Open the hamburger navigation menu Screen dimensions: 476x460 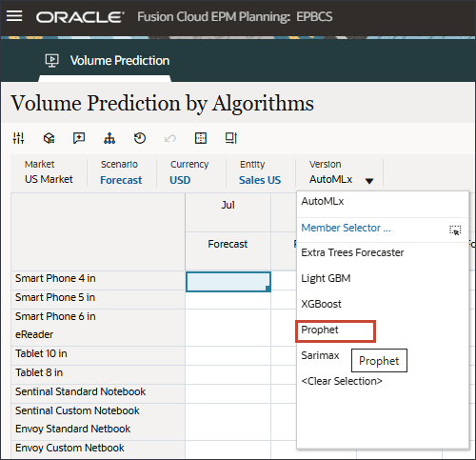[14, 16]
